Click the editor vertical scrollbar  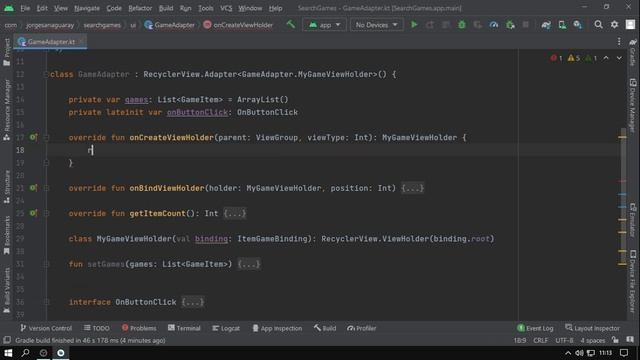(x=622, y=196)
